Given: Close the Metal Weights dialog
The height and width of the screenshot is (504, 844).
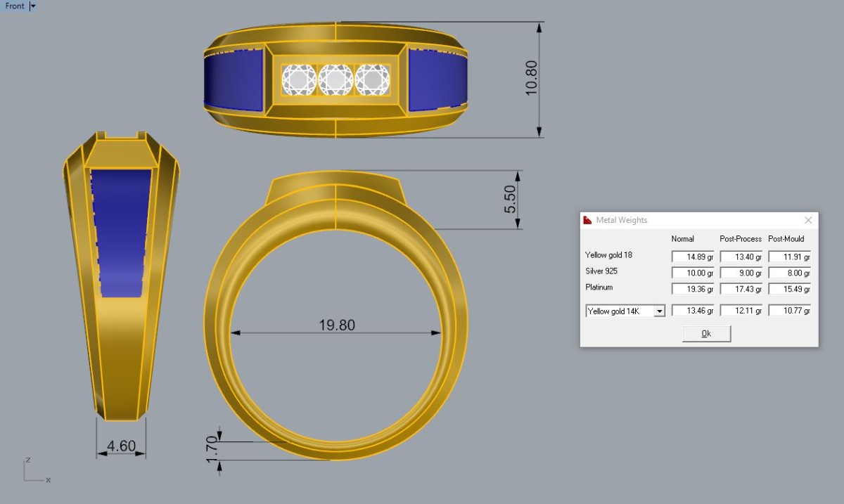Looking at the screenshot, I should click(x=808, y=220).
